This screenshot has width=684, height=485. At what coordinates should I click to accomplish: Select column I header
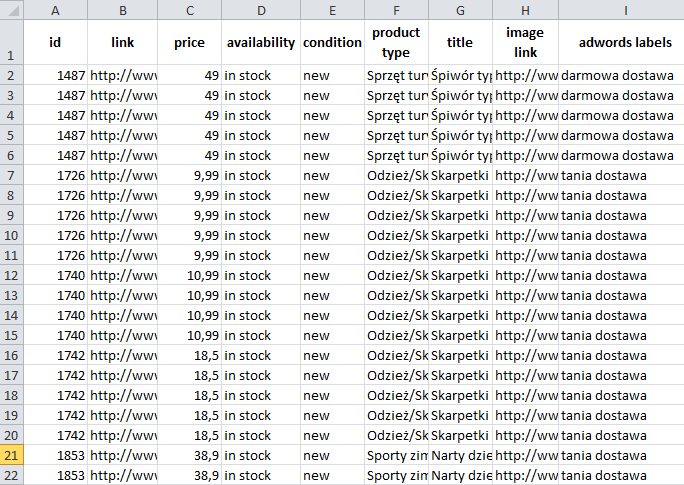click(625, 10)
